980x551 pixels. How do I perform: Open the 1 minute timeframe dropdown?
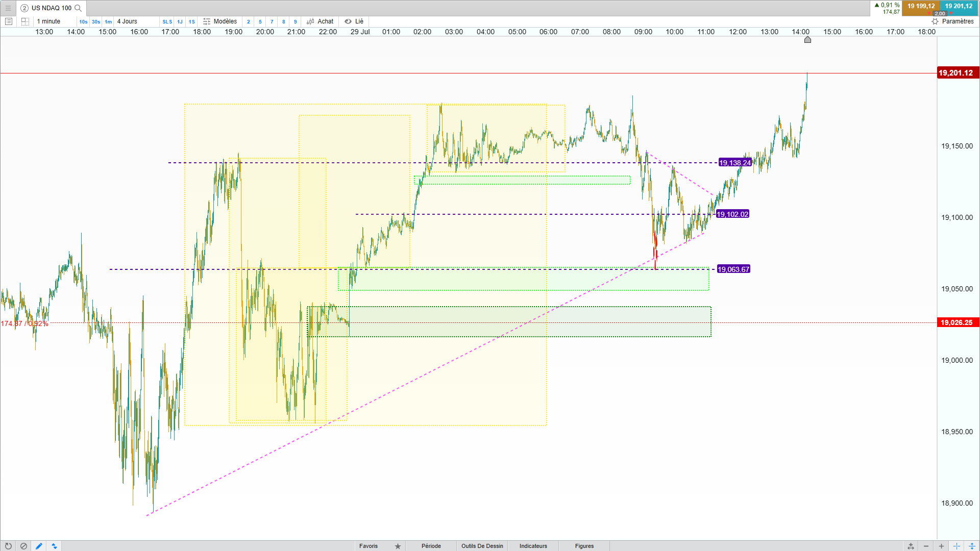coord(49,21)
